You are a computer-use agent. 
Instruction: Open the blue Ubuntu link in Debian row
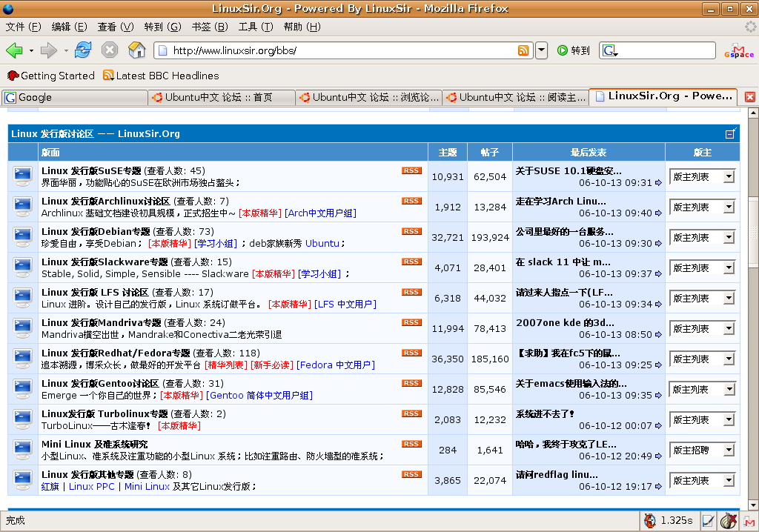[x=322, y=244]
